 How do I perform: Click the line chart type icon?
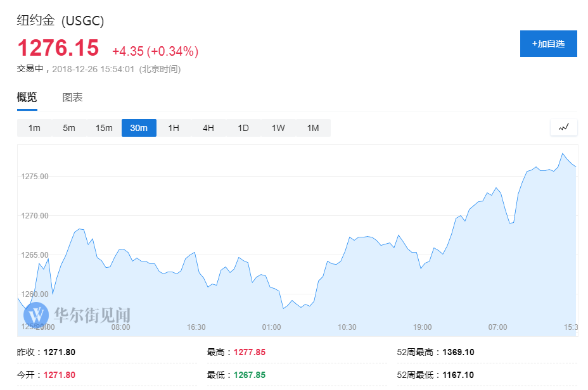click(563, 127)
